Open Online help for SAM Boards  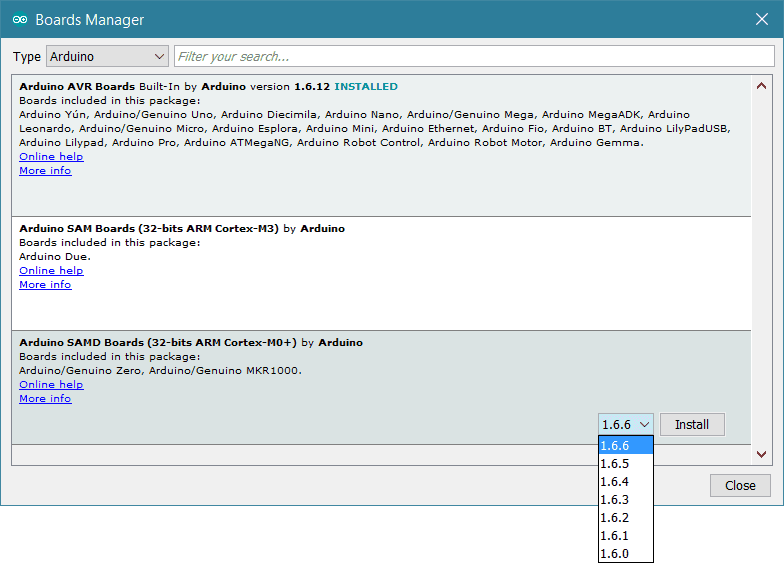click(x=51, y=271)
